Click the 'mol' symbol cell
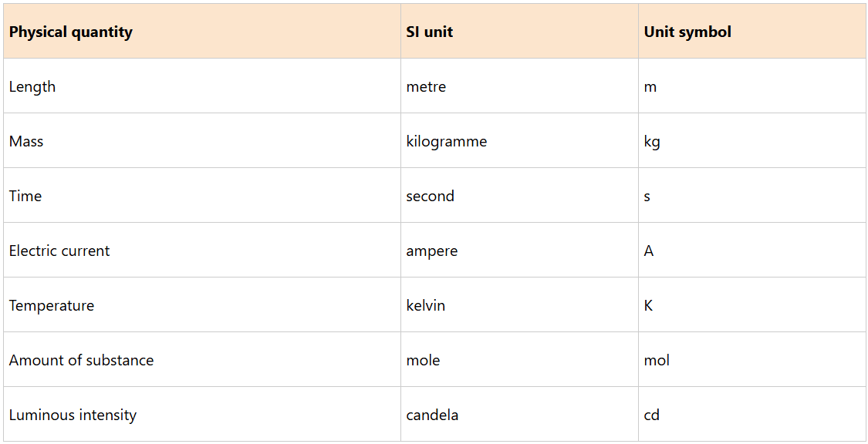 (657, 361)
